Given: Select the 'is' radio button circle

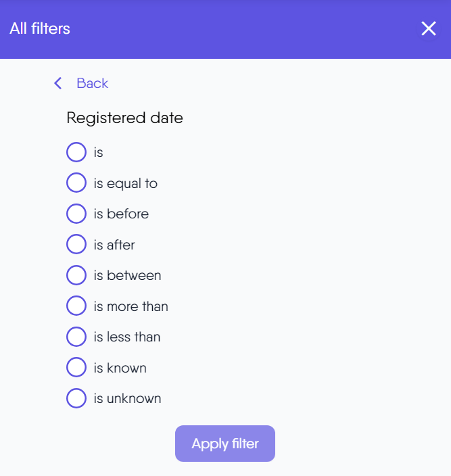Looking at the screenshot, I should pos(76,152).
